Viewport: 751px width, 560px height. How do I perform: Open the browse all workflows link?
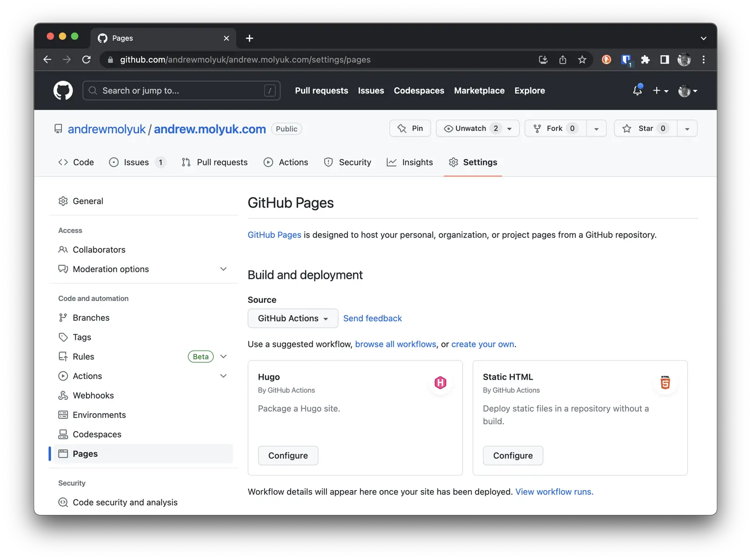[395, 344]
